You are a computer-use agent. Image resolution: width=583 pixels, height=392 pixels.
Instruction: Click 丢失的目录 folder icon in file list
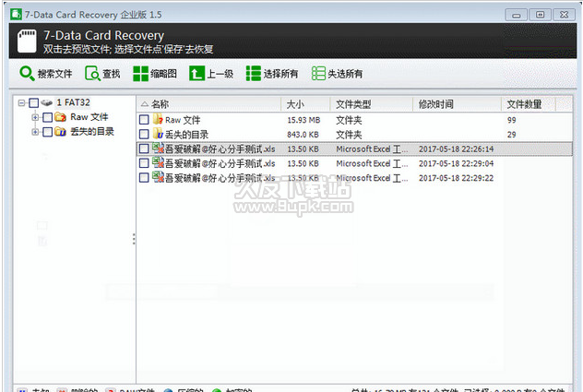(x=158, y=134)
